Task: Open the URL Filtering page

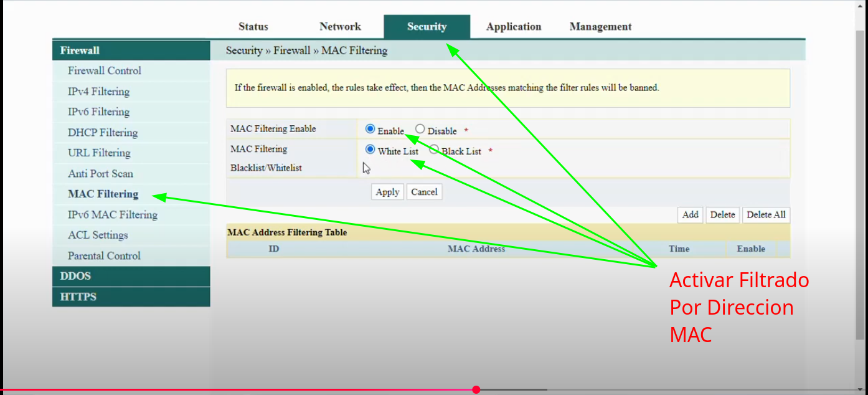Action: point(99,153)
